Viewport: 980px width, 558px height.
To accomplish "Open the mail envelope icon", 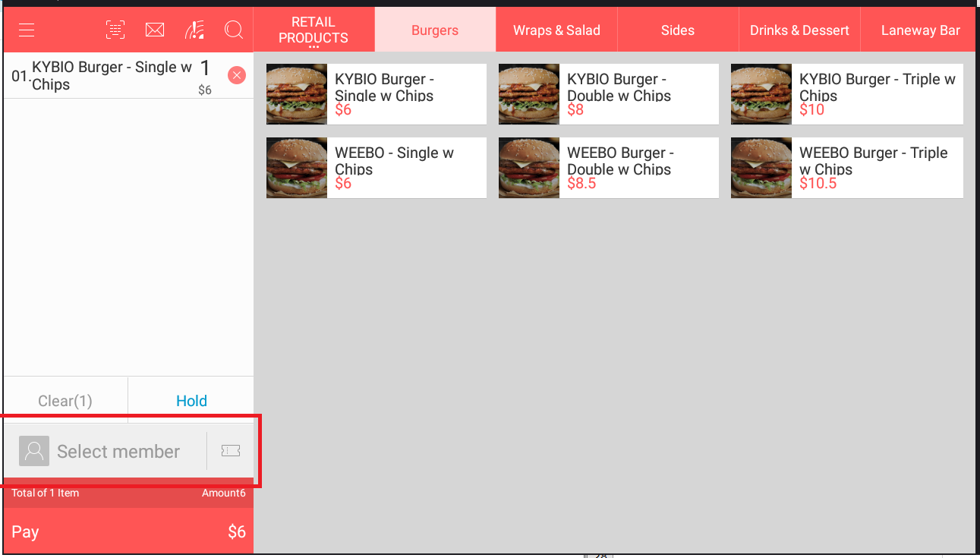I will 155,30.
